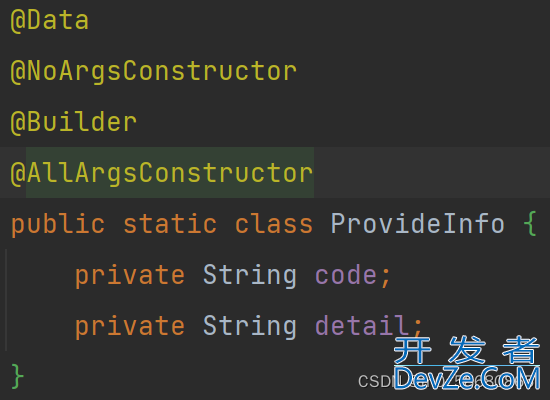Click the closing curly brace
Screen dimensions: 550x400
tap(17, 376)
